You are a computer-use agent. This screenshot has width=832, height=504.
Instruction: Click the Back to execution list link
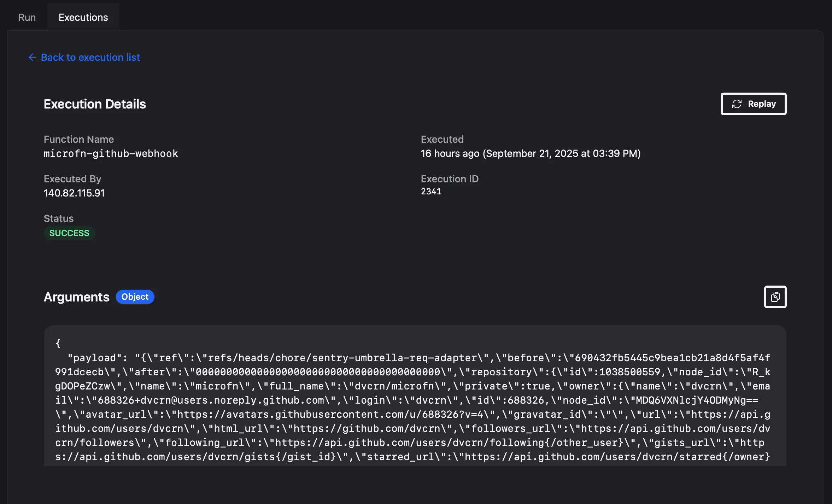point(90,57)
